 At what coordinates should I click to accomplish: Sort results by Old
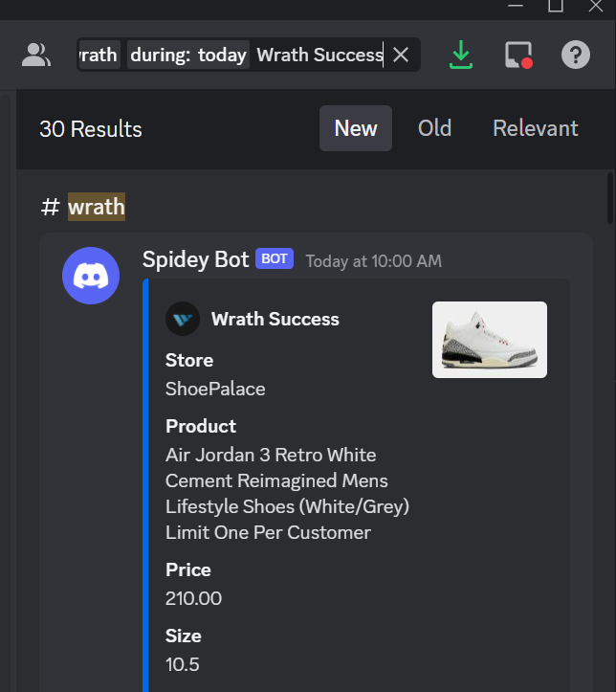tap(434, 128)
